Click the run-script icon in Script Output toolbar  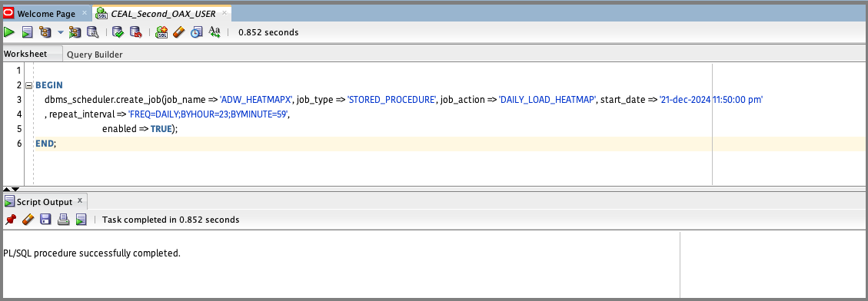point(81,220)
